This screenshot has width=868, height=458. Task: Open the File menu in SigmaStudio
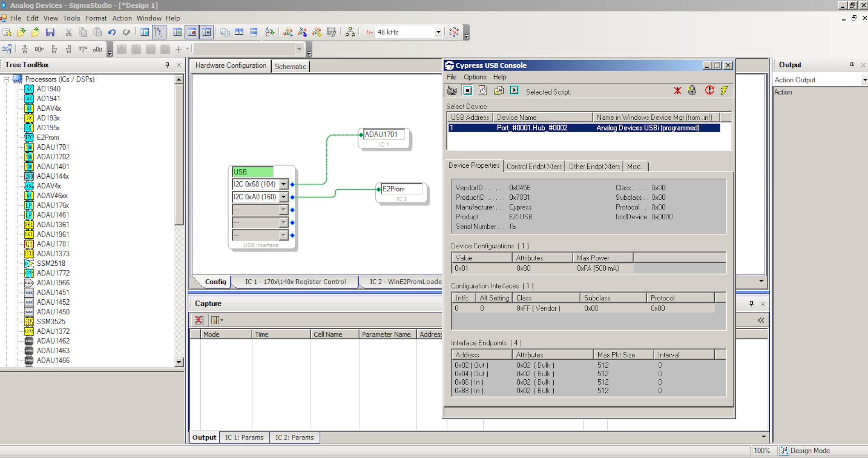pos(15,18)
